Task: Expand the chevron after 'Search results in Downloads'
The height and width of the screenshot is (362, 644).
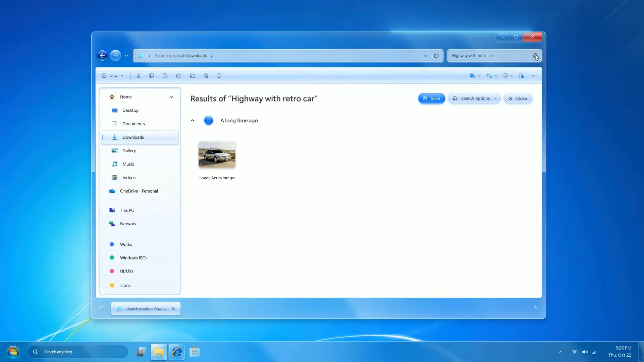Action: pyautogui.click(x=212, y=56)
